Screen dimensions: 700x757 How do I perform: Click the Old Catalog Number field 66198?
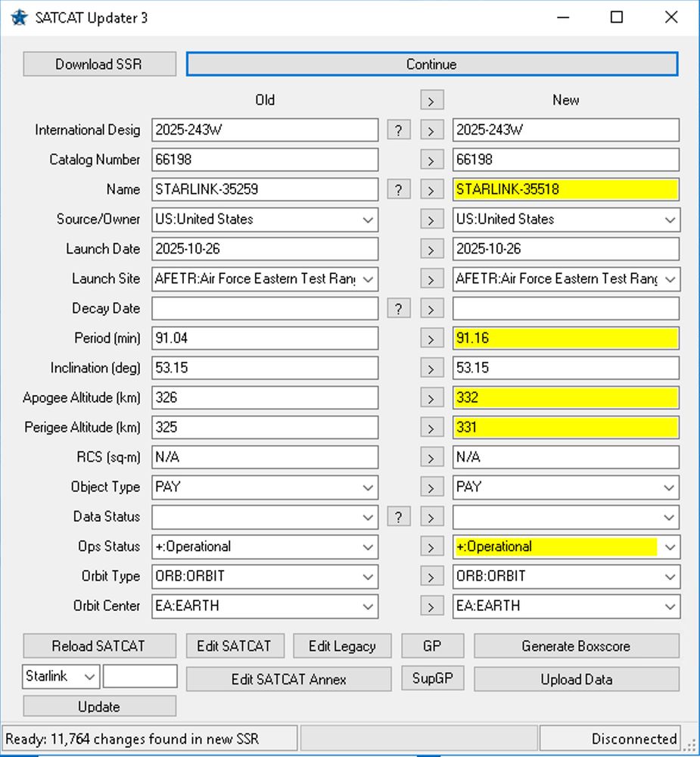point(265,160)
